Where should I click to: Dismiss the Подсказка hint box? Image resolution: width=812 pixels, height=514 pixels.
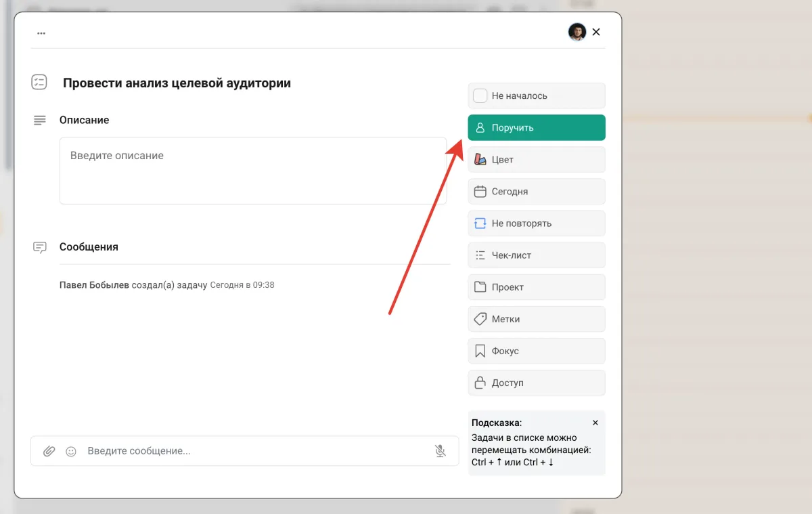tap(595, 423)
